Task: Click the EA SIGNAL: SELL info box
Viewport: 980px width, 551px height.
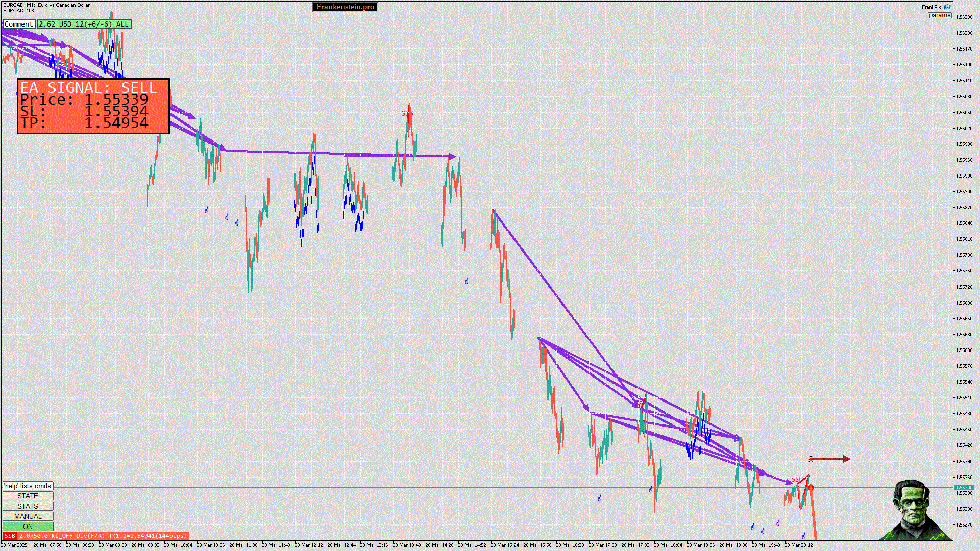Action: tap(93, 106)
